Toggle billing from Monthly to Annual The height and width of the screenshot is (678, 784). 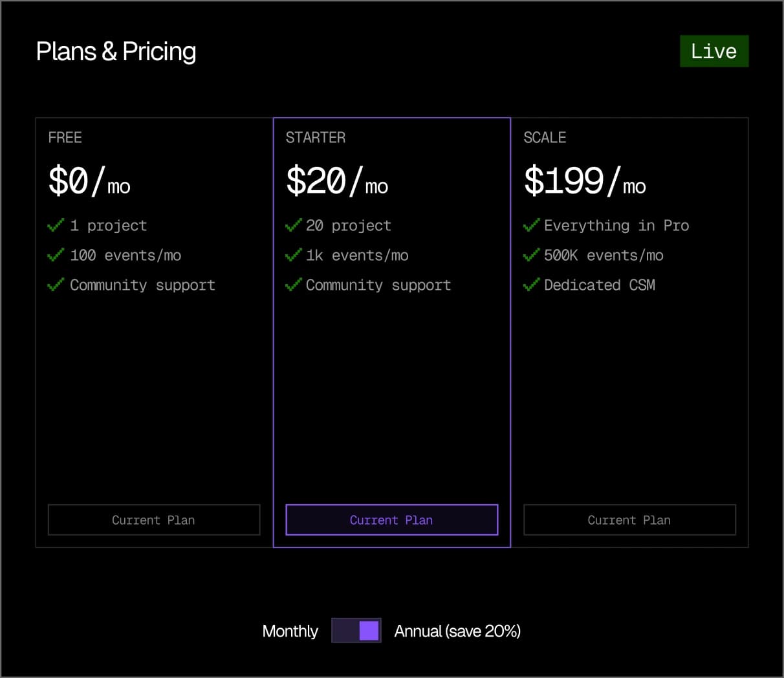click(356, 630)
